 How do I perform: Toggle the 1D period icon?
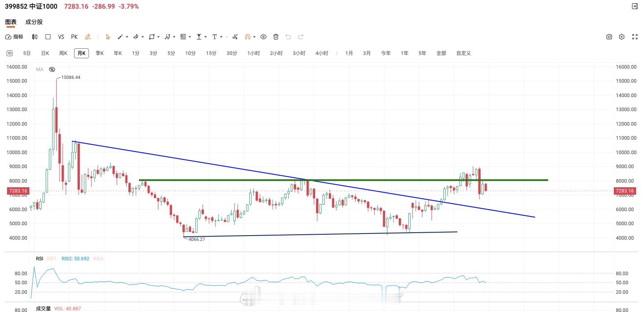[x=9, y=53]
